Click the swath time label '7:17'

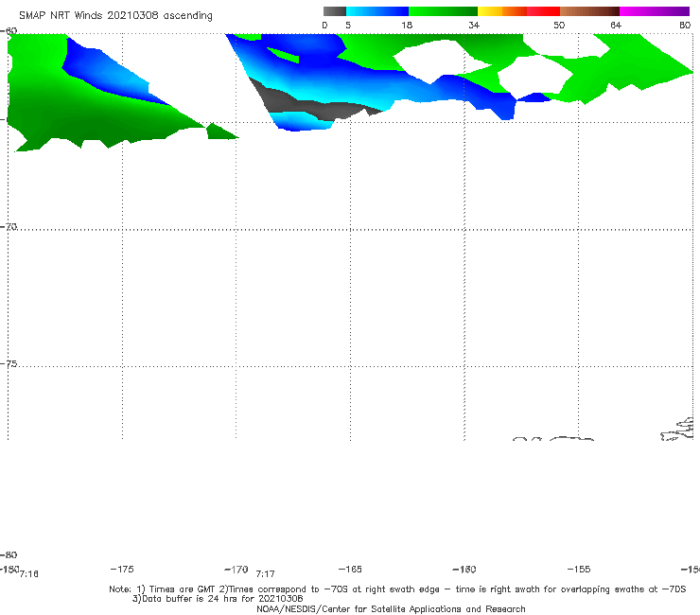[x=265, y=574]
